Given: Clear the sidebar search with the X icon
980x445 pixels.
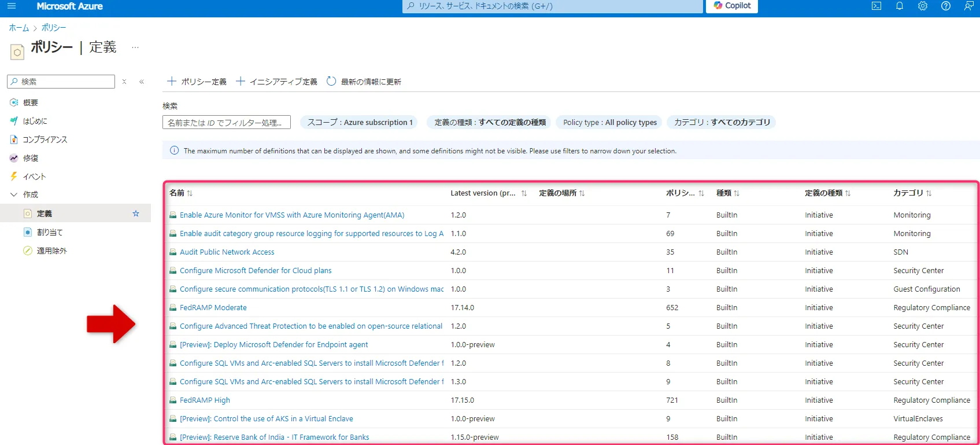Looking at the screenshot, I should [124, 82].
